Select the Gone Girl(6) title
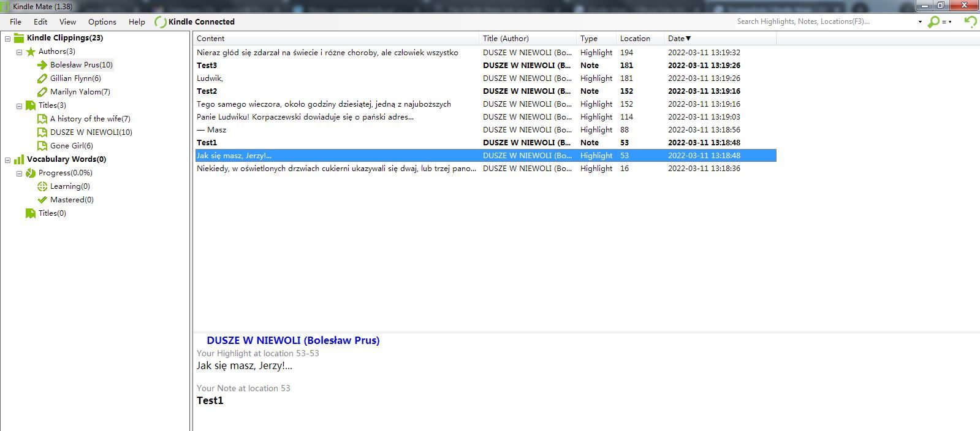The image size is (980, 431). (72, 146)
